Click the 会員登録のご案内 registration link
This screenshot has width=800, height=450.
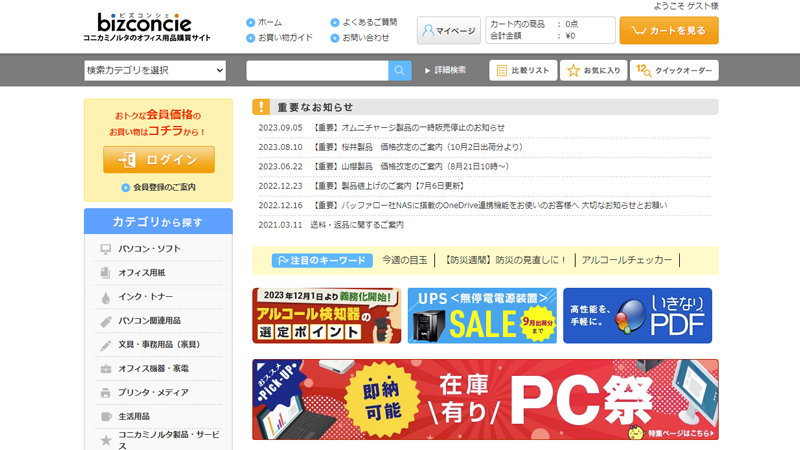164,187
